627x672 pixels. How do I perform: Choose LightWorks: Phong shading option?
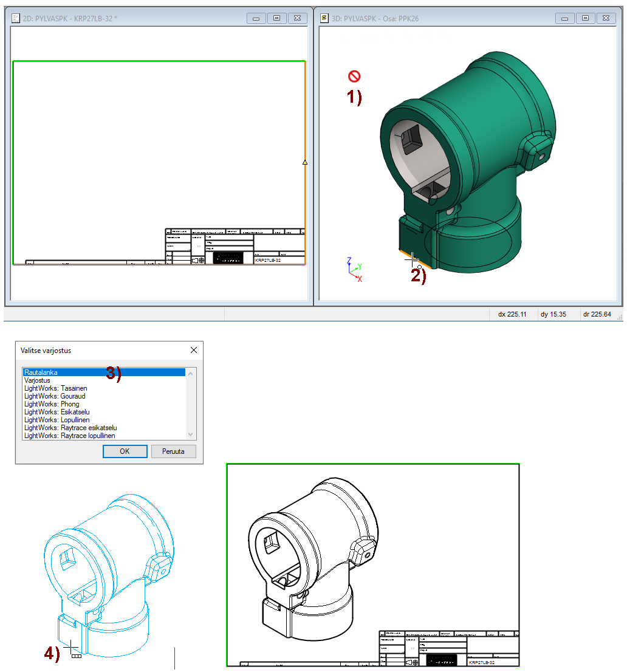(x=52, y=404)
